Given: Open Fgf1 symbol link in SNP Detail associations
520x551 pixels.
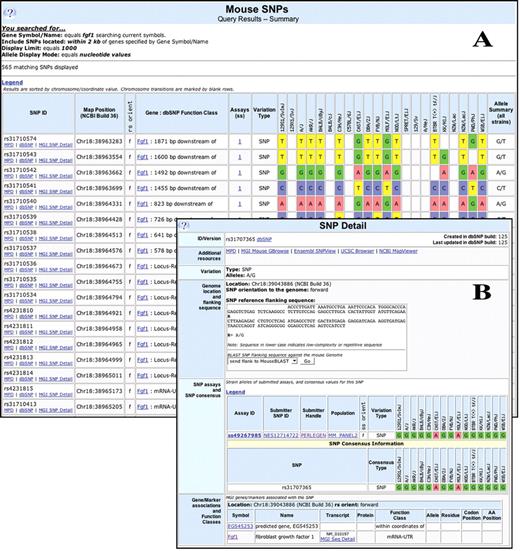Looking at the screenshot, I should (x=233, y=537).
